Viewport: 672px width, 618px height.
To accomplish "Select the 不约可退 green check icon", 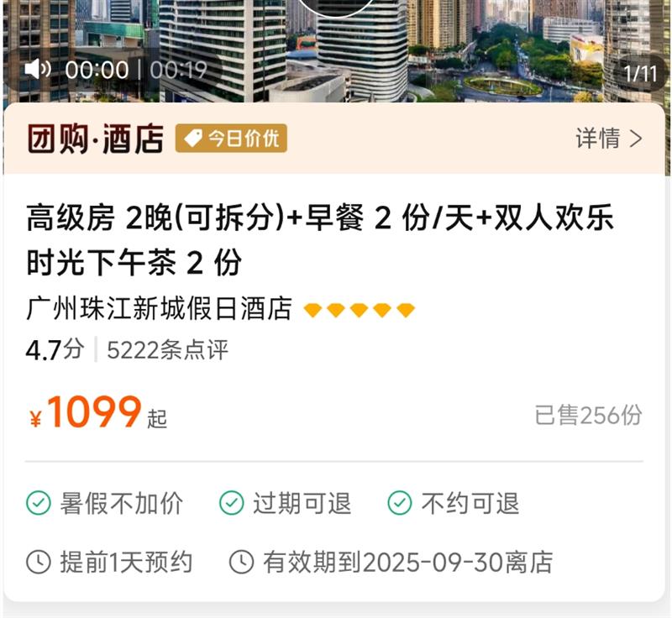I will point(400,503).
